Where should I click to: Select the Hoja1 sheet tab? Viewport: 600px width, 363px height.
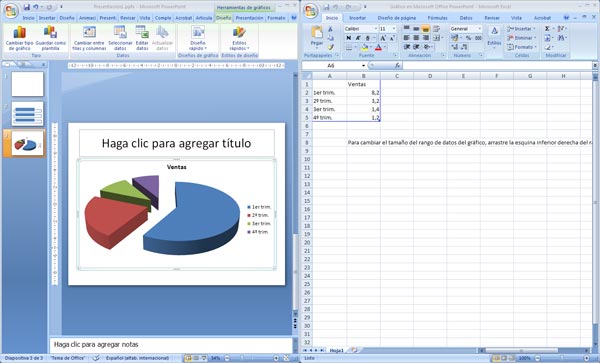(x=337, y=350)
